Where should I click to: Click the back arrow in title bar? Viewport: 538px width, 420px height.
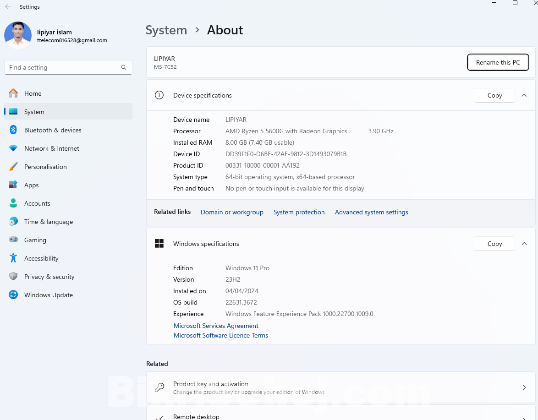8,7
